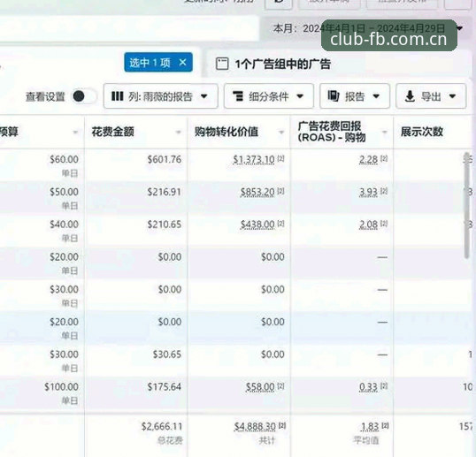
Task: Click the 0.33 ROAS value
Action: click(369, 387)
